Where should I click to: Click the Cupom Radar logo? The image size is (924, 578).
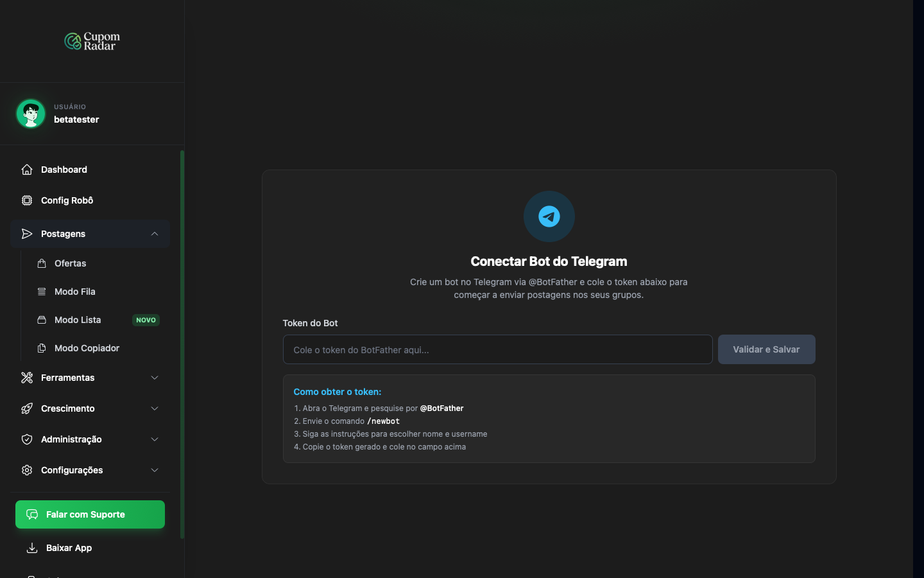(x=92, y=41)
